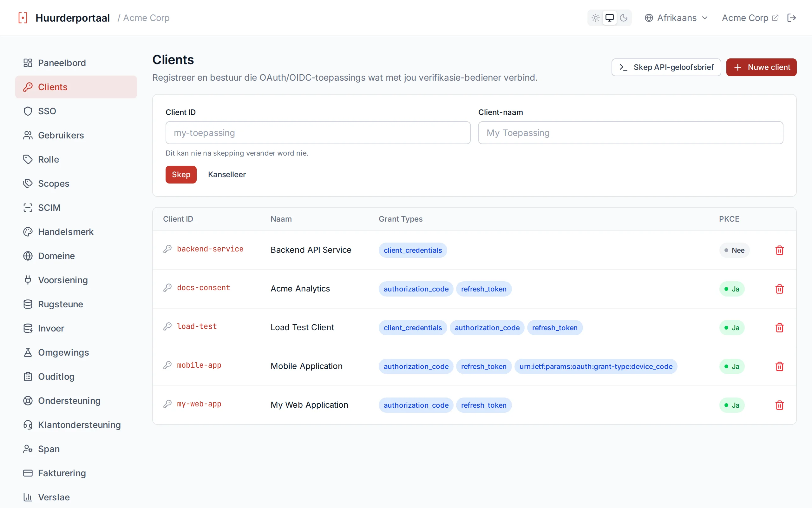The width and height of the screenshot is (812, 508).
Task: Click the Omgewings flask icon
Action: coord(28,352)
